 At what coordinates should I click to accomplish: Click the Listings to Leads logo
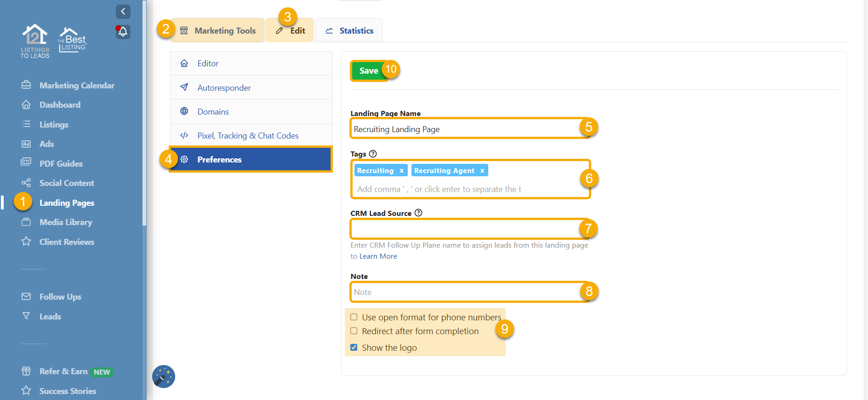[x=35, y=41]
